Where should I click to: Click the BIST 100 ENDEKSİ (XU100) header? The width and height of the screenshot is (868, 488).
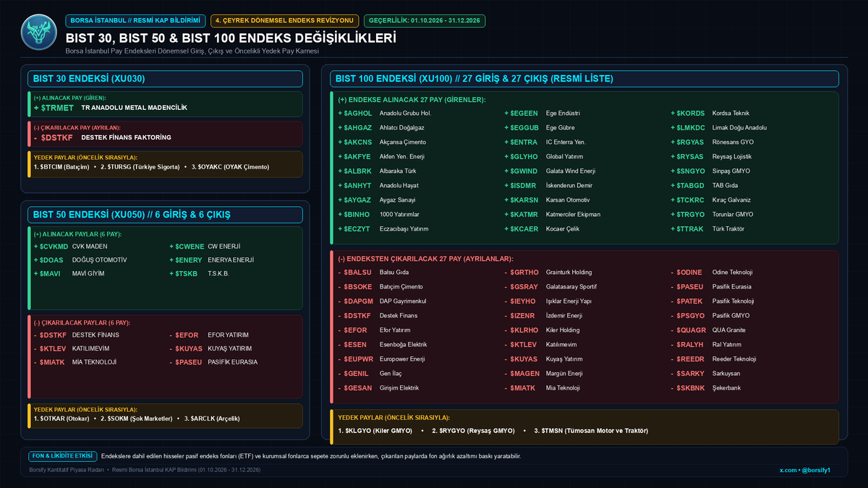[x=584, y=79]
